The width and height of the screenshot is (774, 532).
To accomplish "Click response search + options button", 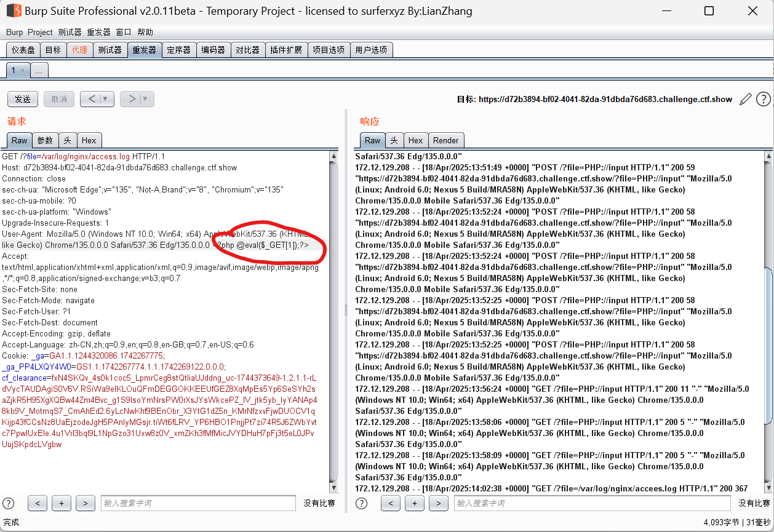I will 414,503.
